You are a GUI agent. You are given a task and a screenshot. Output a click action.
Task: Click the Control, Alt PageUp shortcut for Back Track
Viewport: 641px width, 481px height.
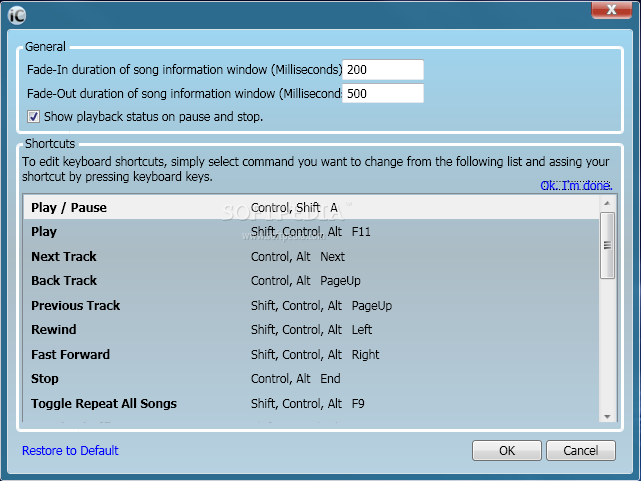pos(306,281)
